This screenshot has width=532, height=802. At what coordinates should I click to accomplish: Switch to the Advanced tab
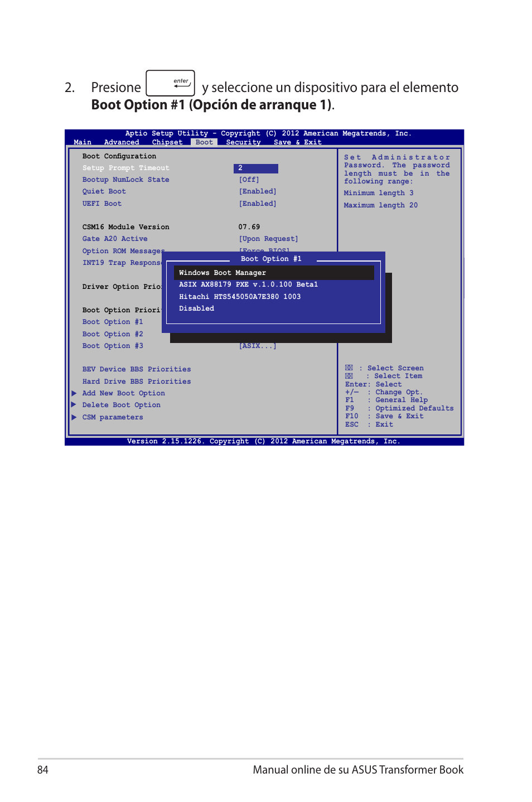pos(122,142)
